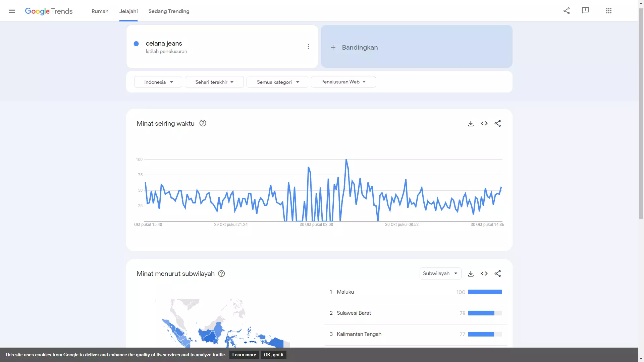Open Indonesia region dropdown
The height and width of the screenshot is (362, 644).
[158, 82]
